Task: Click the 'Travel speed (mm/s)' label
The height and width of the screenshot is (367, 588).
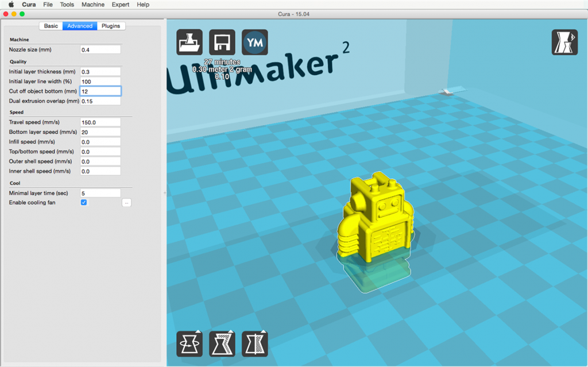Action: (34, 122)
